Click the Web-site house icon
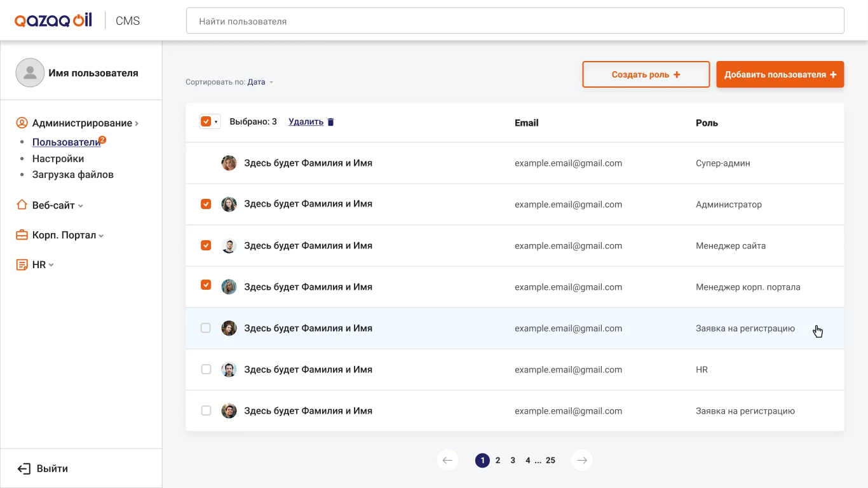The height and width of the screenshot is (488, 868). [22, 205]
